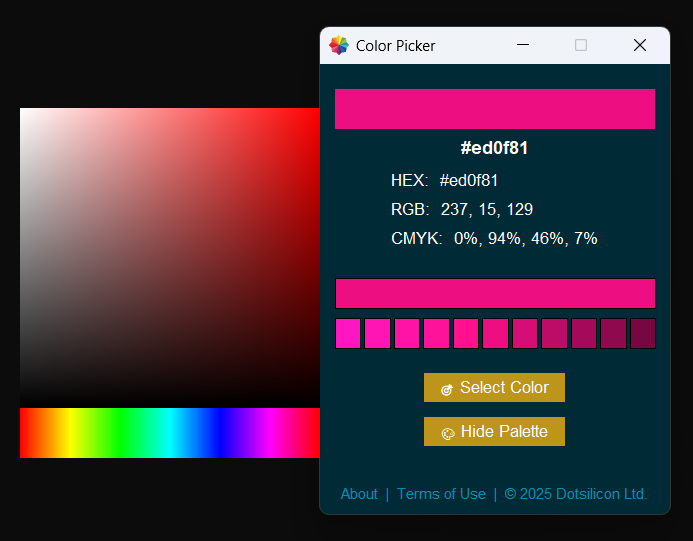Select the lightest pink shade swatch
Screen dimensions: 693x541
[x=348, y=333]
